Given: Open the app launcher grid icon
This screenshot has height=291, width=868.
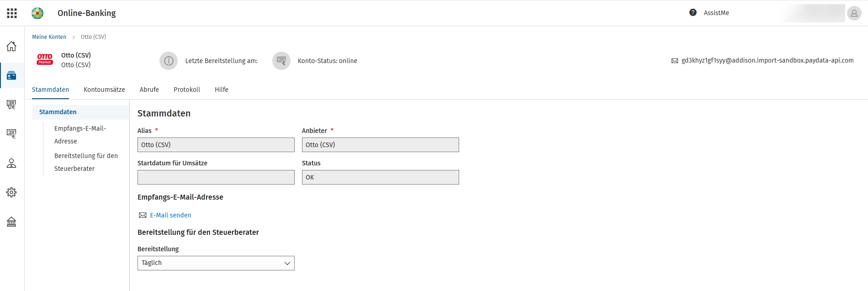Looking at the screenshot, I should point(12,13).
